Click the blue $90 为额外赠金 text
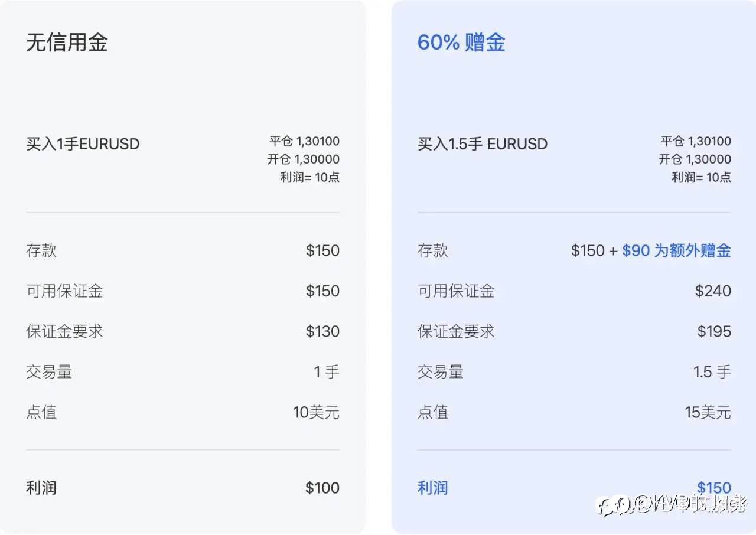This screenshot has height=535, width=756. tap(676, 250)
